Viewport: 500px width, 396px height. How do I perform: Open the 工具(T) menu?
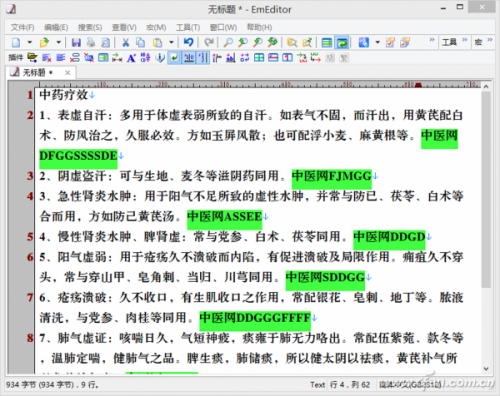tap(188, 27)
